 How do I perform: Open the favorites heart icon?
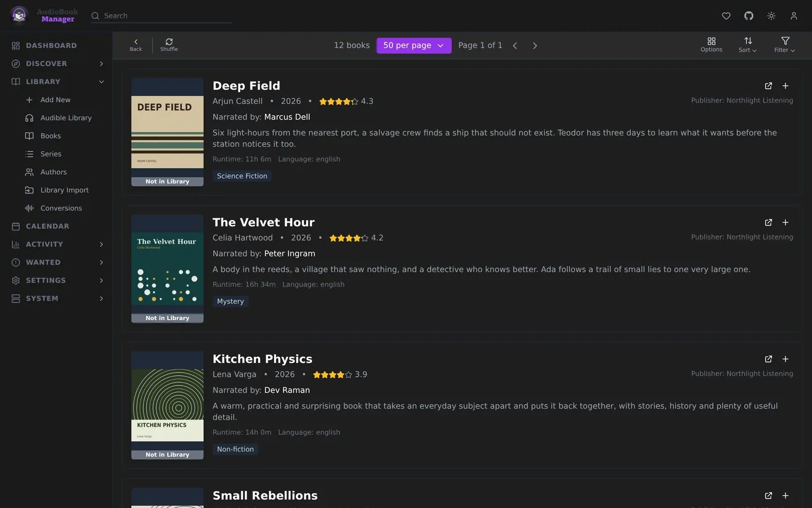tap(726, 16)
